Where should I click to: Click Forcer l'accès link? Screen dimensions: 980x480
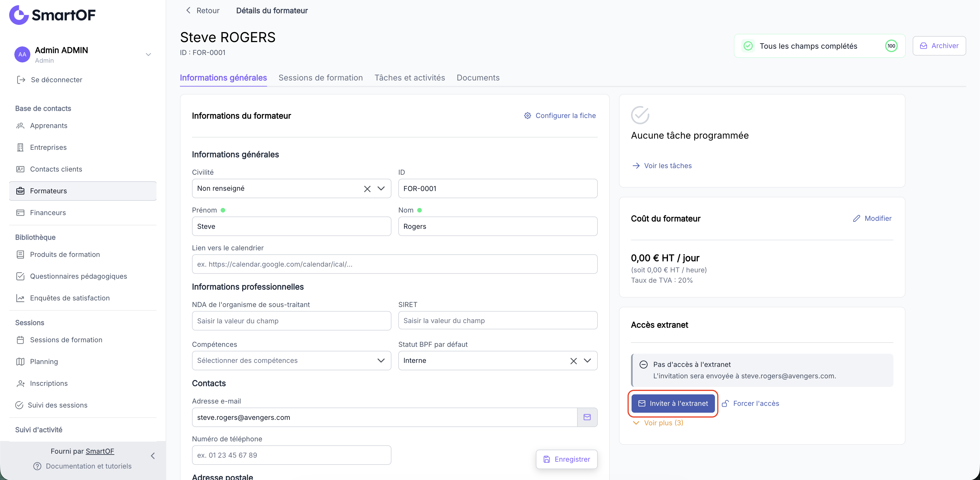pyautogui.click(x=750, y=403)
